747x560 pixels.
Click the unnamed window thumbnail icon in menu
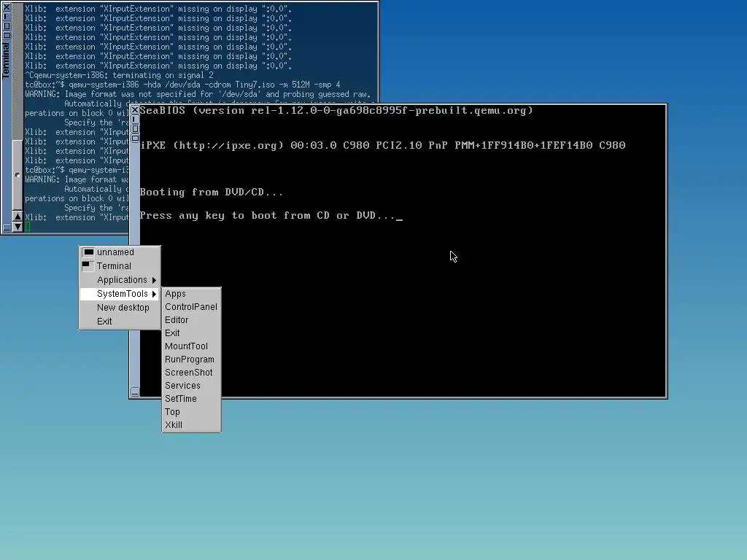click(88, 252)
